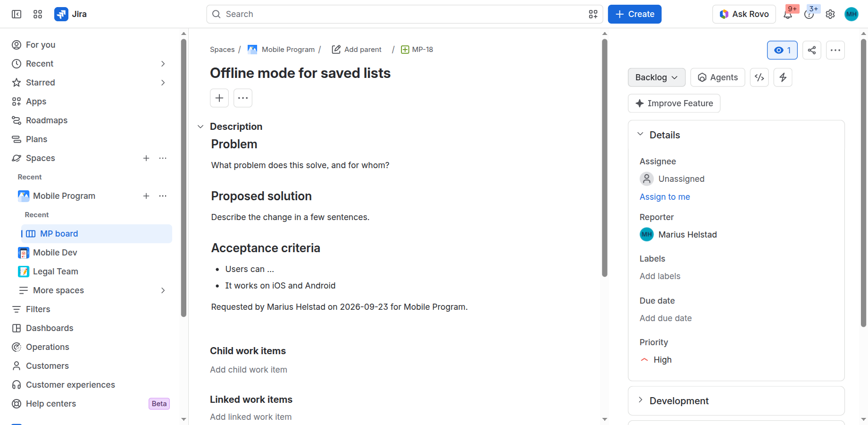The width and height of the screenshot is (868, 425).
Task: Click plus icon next to Spaces
Action: click(x=146, y=158)
